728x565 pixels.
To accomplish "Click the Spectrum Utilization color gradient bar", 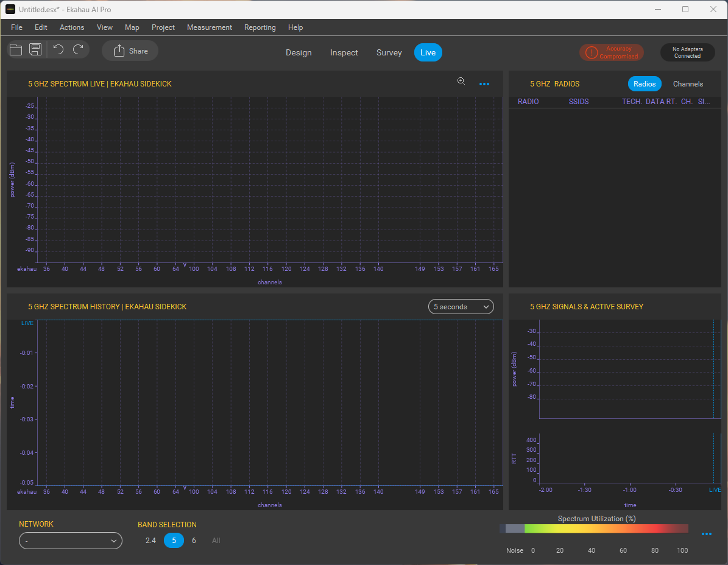I will [x=594, y=528].
